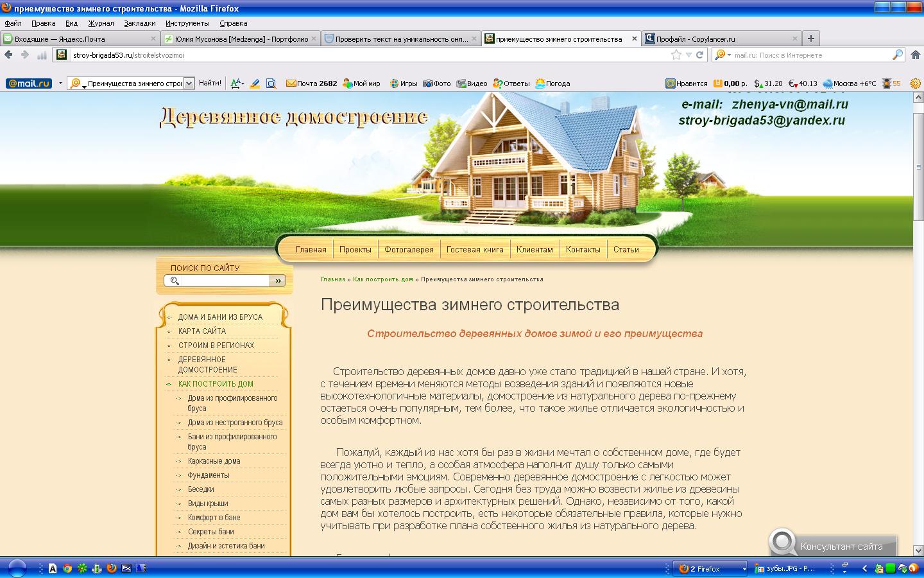Click the text highlighter icon in the Mail.ru toolbar
The width and height of the screenshot is (924, 578).
[x=255, y=83]
